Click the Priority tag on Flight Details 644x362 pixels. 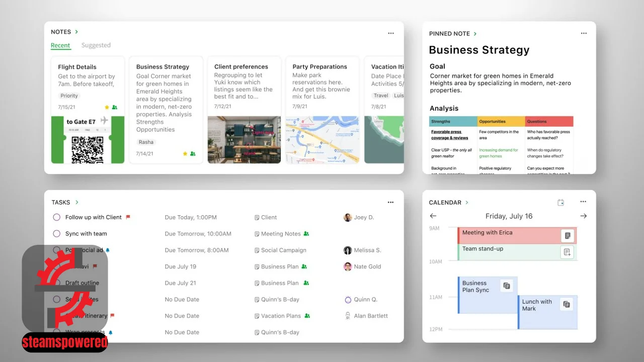click(69, 96)
